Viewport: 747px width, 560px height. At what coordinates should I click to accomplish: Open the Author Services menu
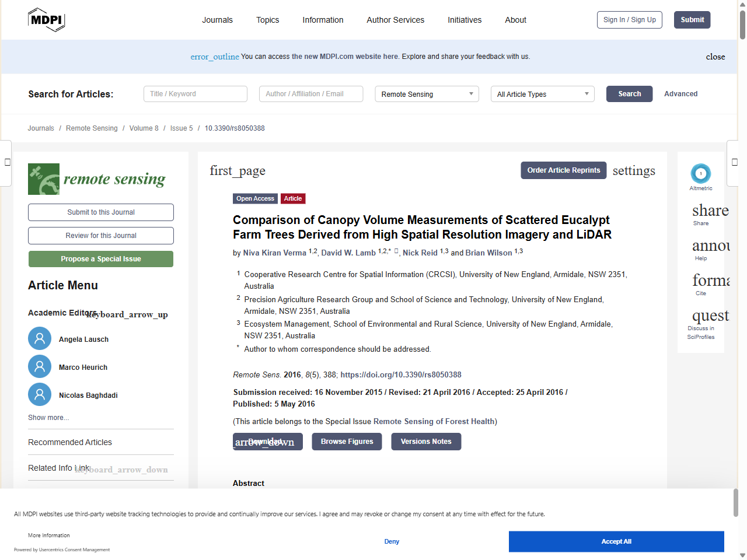click(x=395, y=20)
